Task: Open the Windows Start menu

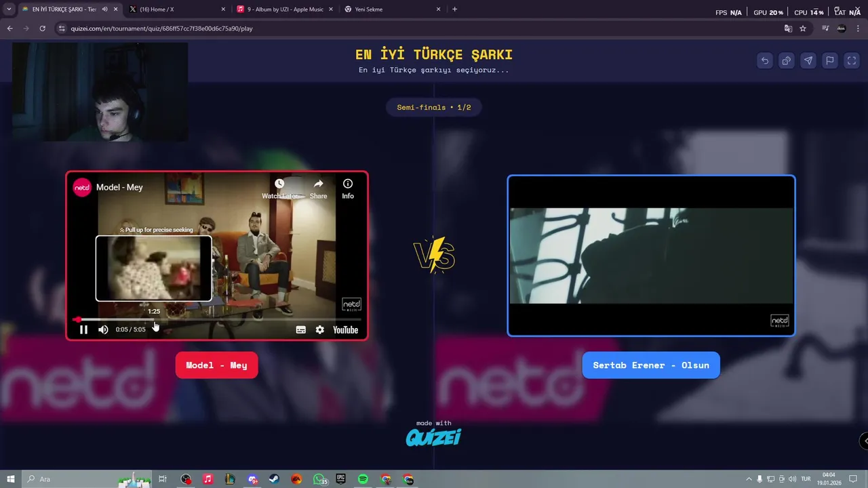Action: pyautogui.click(x=11, y=479)
